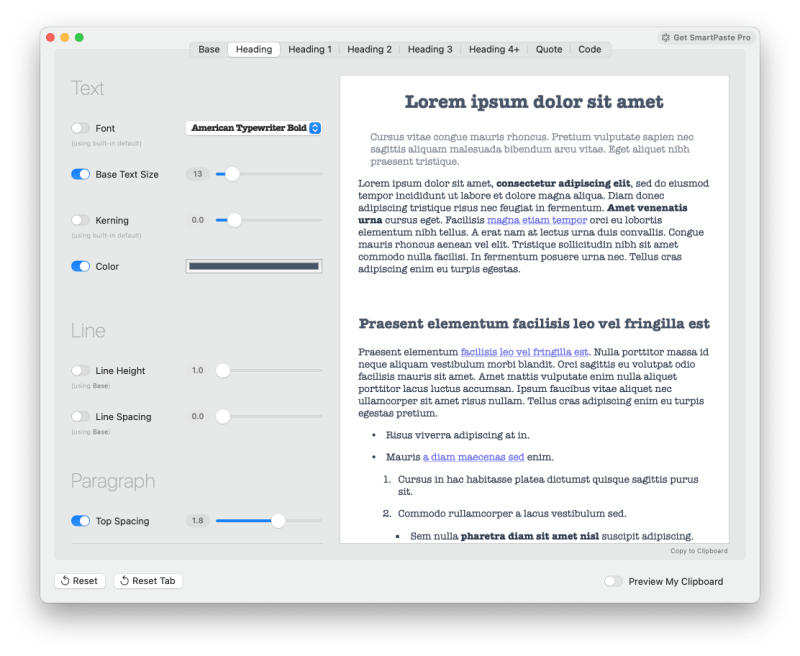The height and width of the screenshot is (656, 800).
Task: Open the Quote formatting tab
Action: 548,49
